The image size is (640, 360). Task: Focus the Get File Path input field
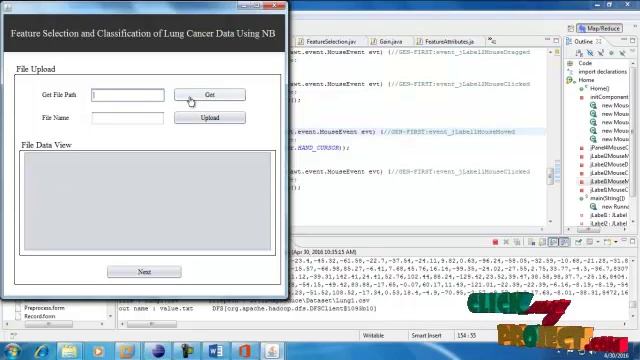point(128,95)
